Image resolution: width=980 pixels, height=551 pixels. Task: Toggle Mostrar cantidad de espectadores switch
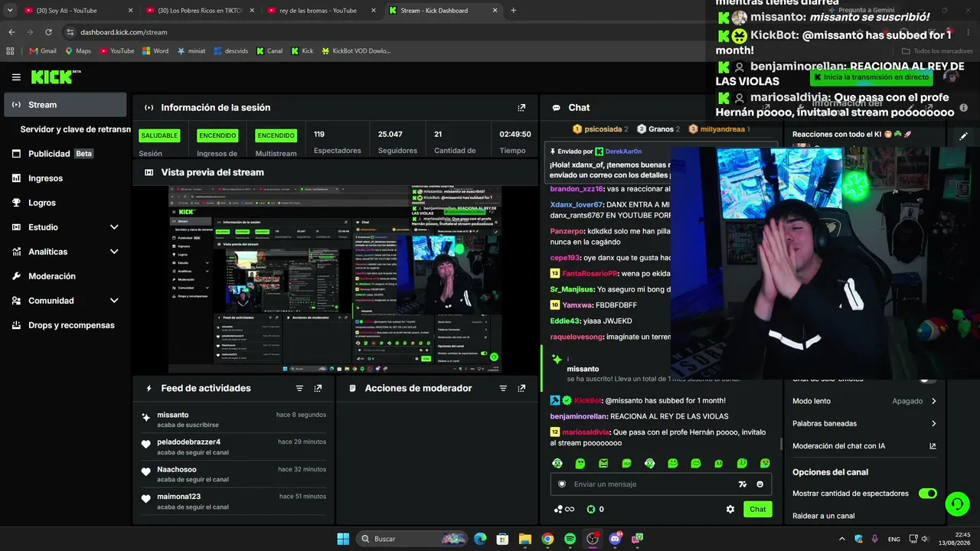point(928,494)
